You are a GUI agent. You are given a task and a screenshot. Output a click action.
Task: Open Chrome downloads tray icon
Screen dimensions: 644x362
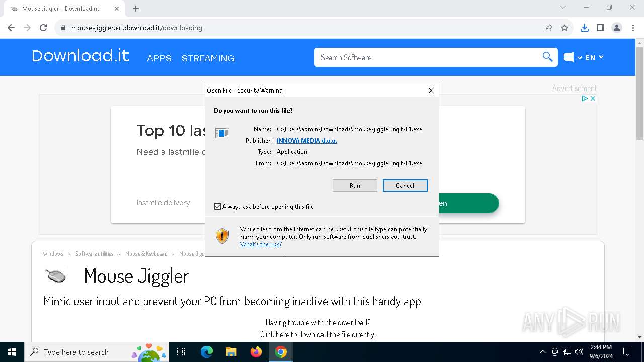(x=585, y=28)
